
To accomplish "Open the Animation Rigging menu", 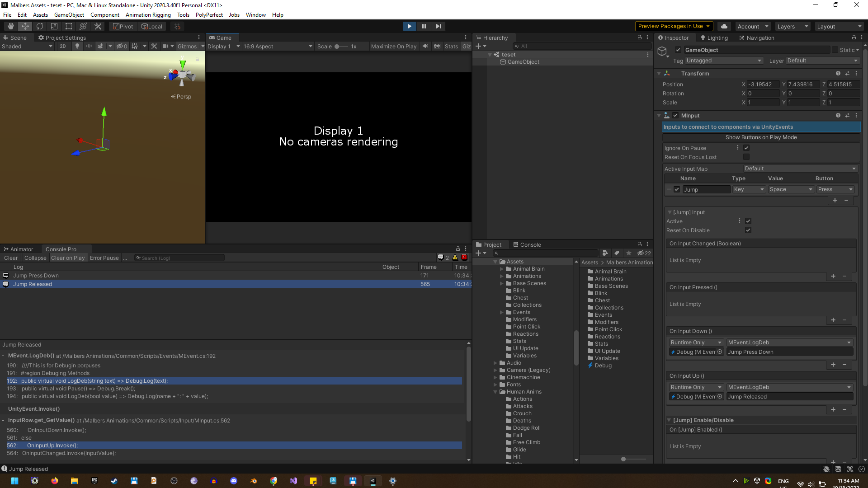I will click(148, 15).
